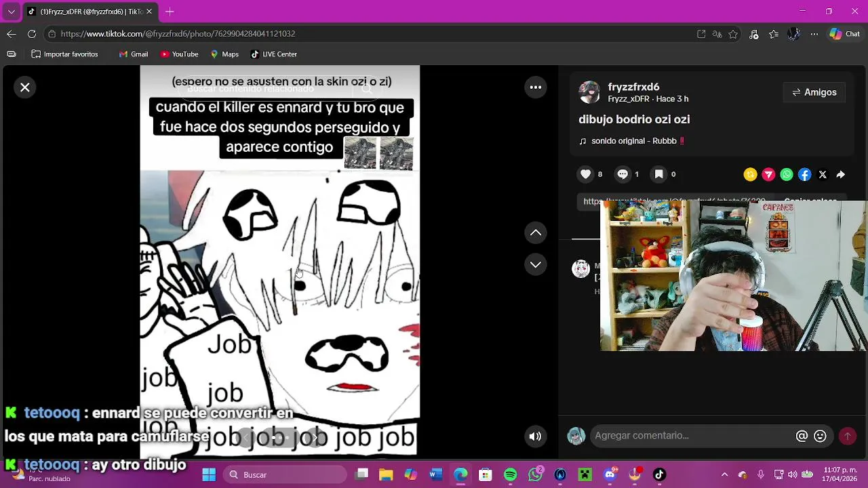Go to previous post with up chevron

tap(536, 232)
